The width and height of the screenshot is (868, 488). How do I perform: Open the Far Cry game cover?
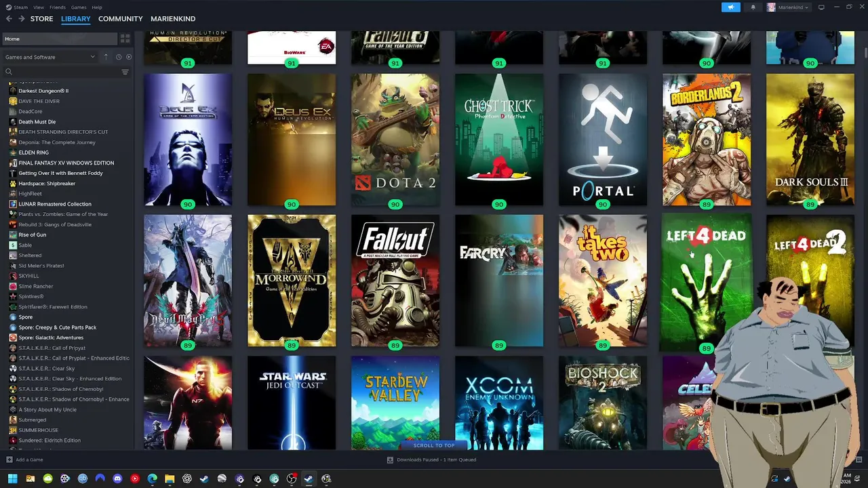(499, 281)
